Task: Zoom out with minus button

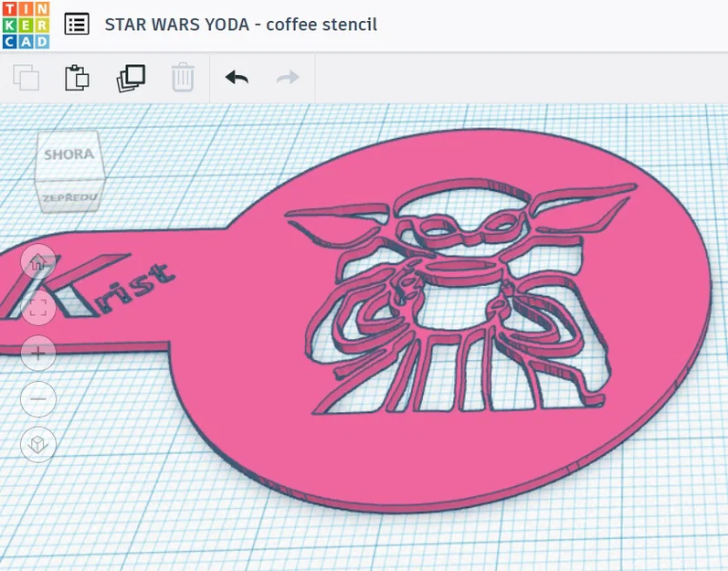Action: pos(38,398)
